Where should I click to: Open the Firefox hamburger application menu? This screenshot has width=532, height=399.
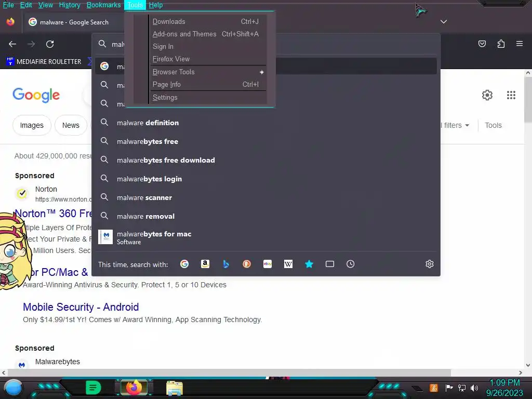(x=520, y=44)
